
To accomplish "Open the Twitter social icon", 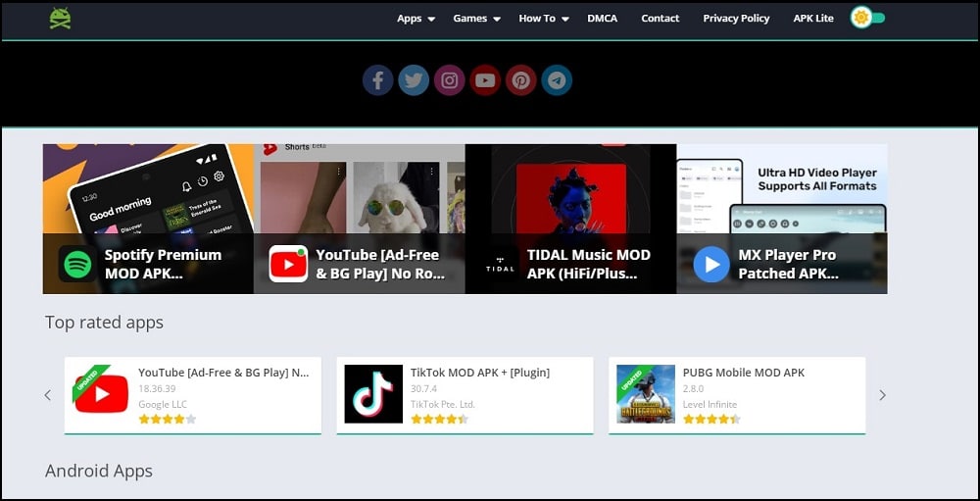I will coord(414,80).
